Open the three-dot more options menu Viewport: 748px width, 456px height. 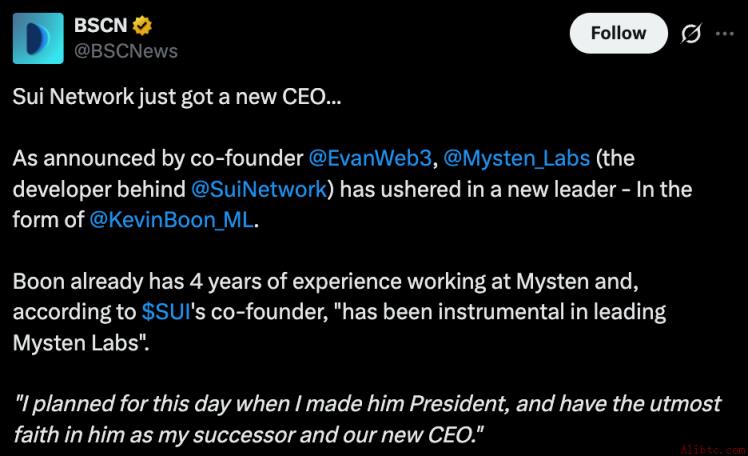click(725, 33)
